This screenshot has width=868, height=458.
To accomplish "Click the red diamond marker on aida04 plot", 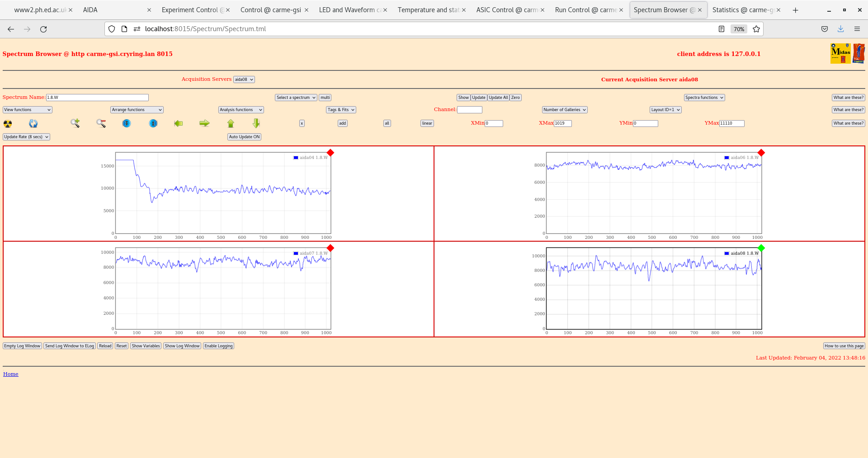I will pyautogui.click(x=330, y=153).
